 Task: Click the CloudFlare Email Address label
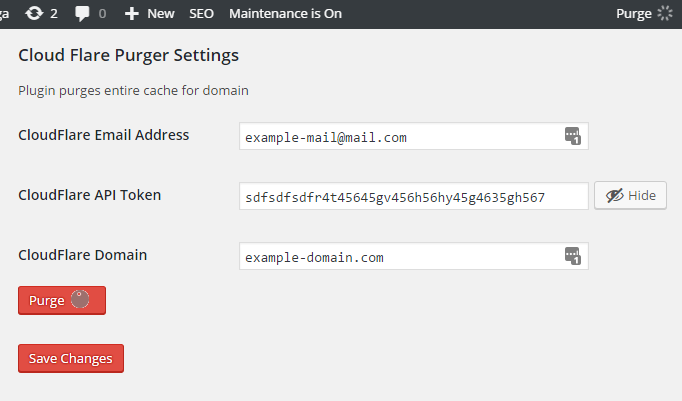pyautogui.click(x=104, y=135)
